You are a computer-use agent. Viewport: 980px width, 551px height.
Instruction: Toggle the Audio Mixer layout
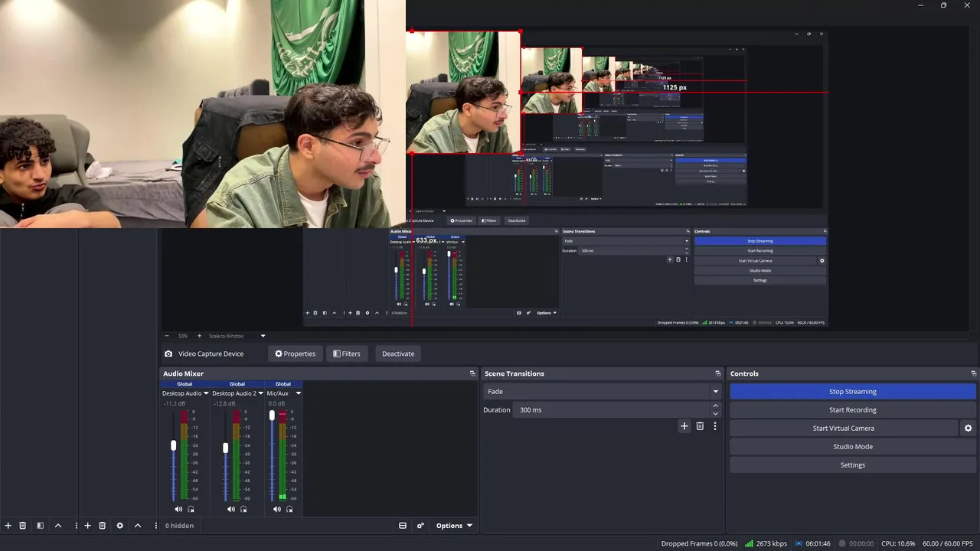(403, 526)
